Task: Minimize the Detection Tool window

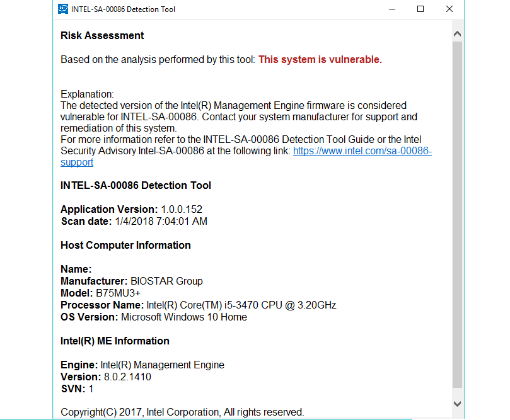Action: [x=392, y=9]
